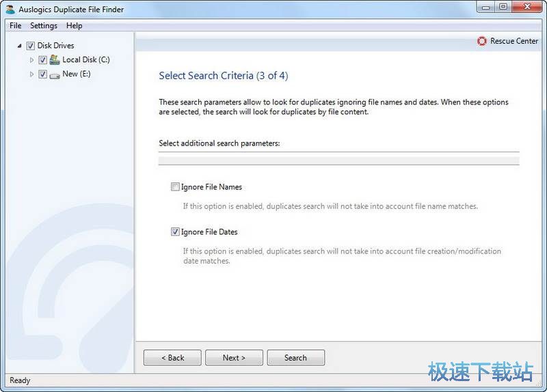Select the Local Disk (C:) tree label
The image size is (547, 392).
click(86, 60)
